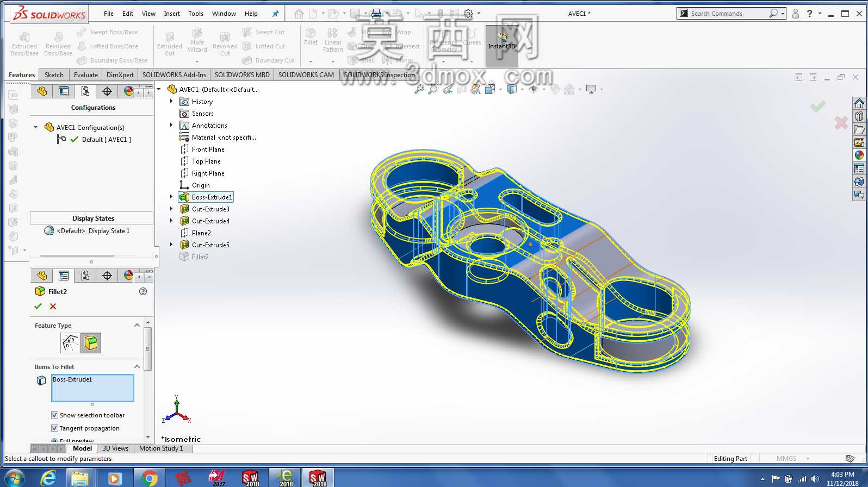Expand the Cut-Extrude5 feature node
Screen dimensions: 868x487
[x=171, y=245]
